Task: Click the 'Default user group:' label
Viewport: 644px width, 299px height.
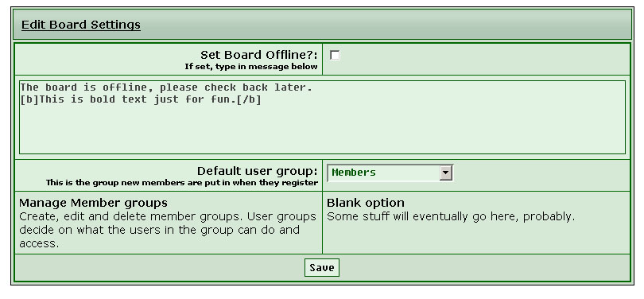Action: [x=257, y=171]
